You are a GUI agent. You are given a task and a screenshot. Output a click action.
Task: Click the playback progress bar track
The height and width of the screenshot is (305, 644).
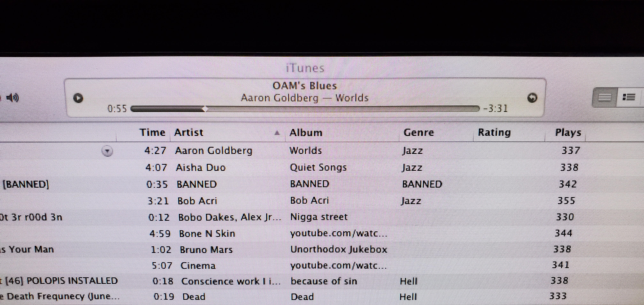click(305, 109)
